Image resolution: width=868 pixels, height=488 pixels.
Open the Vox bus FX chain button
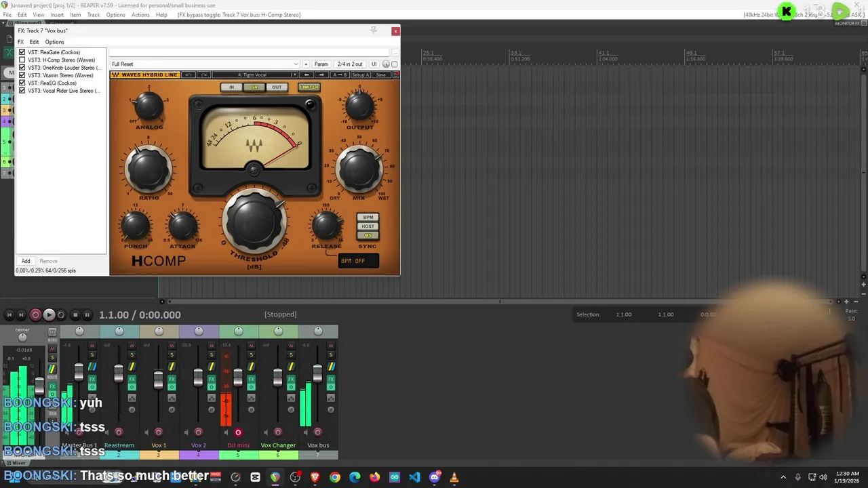(331, 379)
